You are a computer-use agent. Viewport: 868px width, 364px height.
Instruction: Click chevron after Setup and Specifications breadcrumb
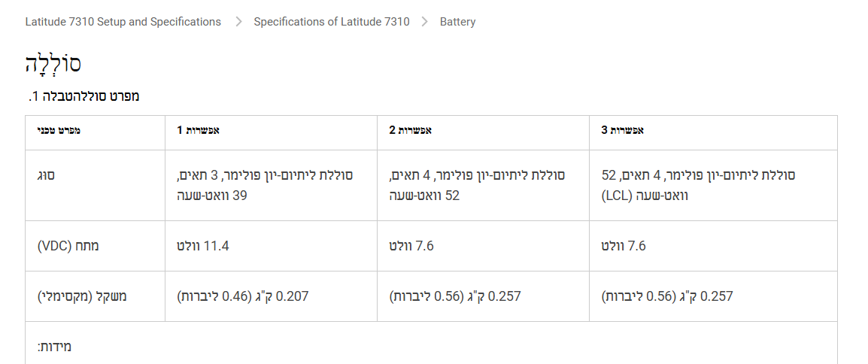click(x=238, y=22)
